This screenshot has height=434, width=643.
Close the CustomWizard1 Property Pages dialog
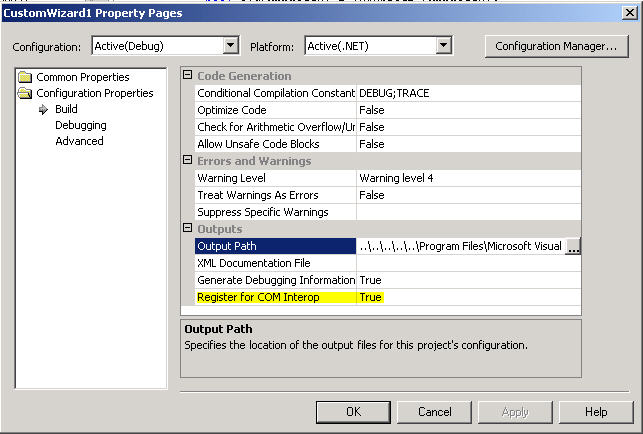pos(629,13)
